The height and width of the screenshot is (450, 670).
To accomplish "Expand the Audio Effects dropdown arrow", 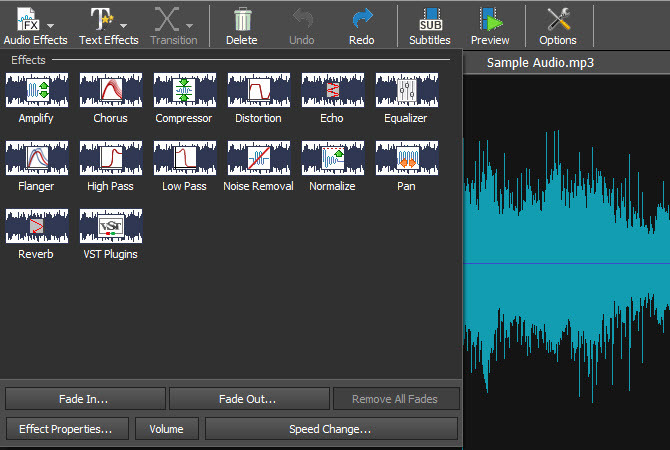I will coord(50,26).
